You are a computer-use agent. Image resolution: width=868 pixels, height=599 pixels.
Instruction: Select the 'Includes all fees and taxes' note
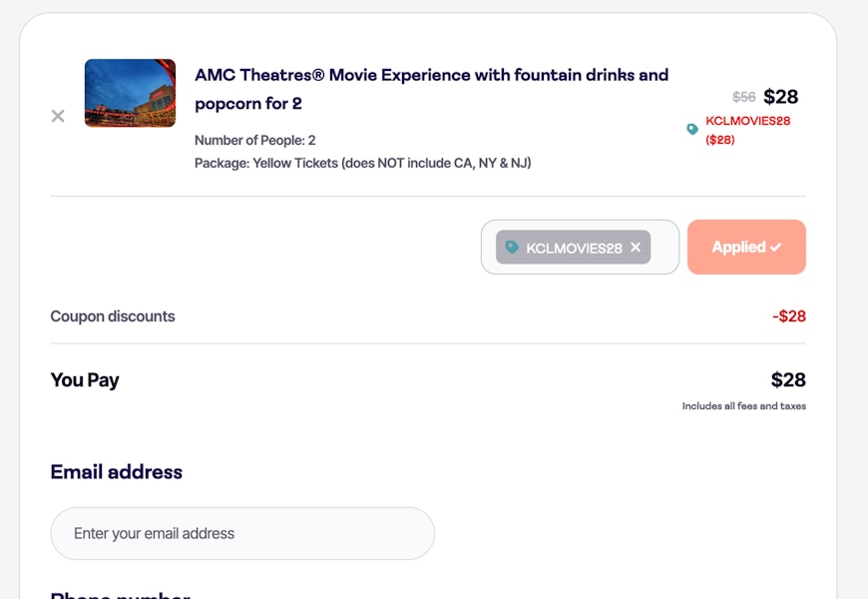click(x=744, y=406)
